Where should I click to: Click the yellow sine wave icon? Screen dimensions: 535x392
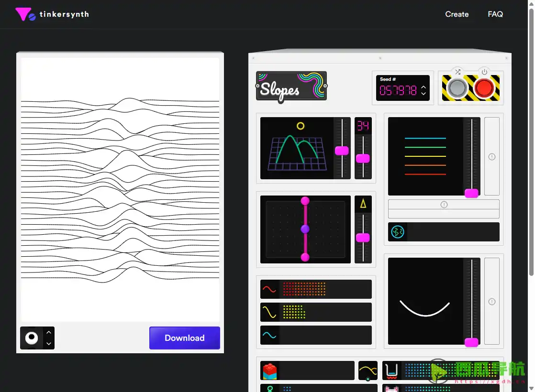pyautogui.click(x=269, y=312)
